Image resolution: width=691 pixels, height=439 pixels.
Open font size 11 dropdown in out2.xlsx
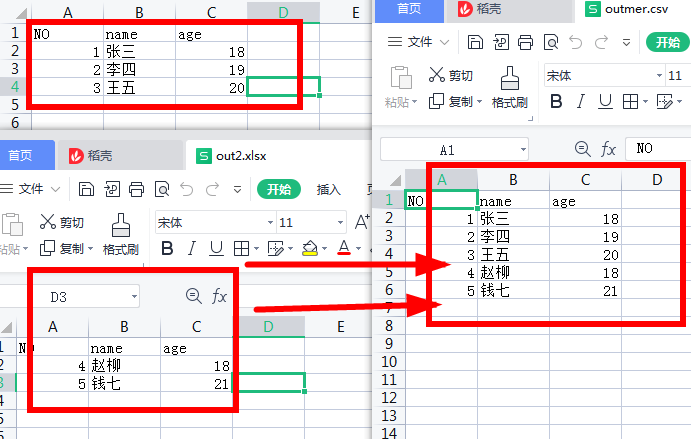click(x=340, y=223)
